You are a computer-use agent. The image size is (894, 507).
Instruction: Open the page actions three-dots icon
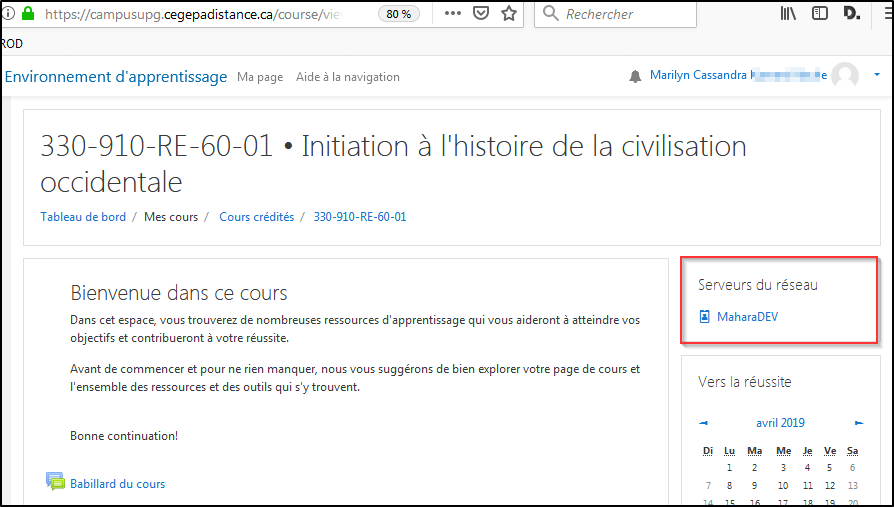(452, 14)
